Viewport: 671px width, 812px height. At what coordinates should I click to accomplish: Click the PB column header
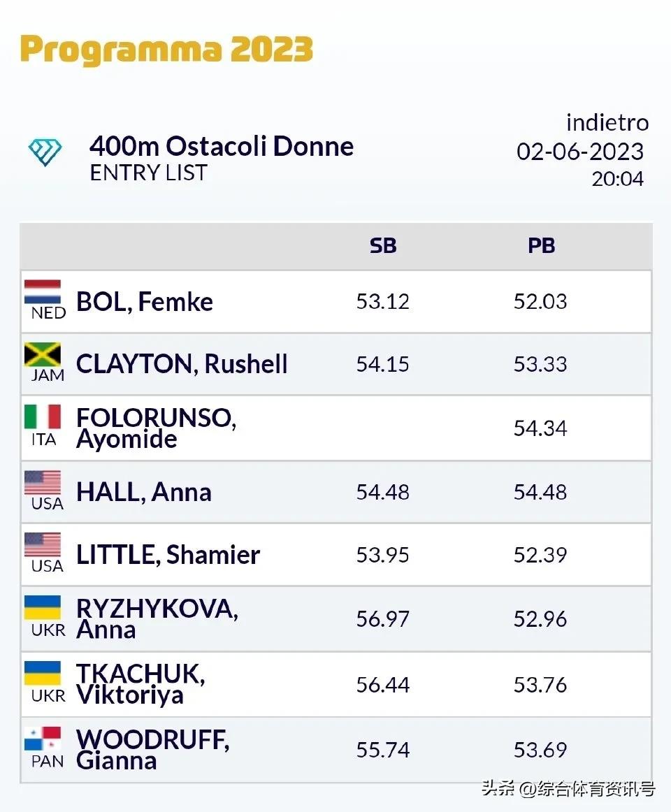click(541, 246)
